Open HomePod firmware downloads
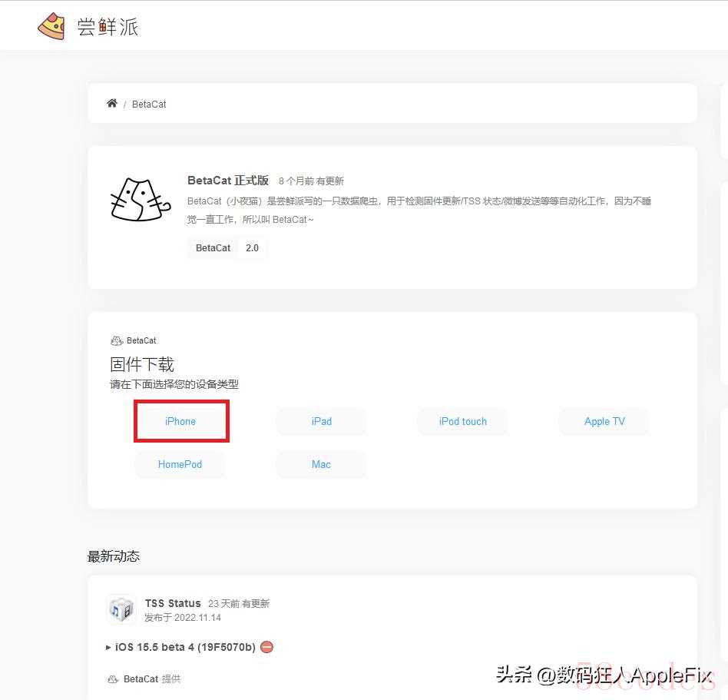This screenshot has height=700, width=728. [x=180, y=464]
